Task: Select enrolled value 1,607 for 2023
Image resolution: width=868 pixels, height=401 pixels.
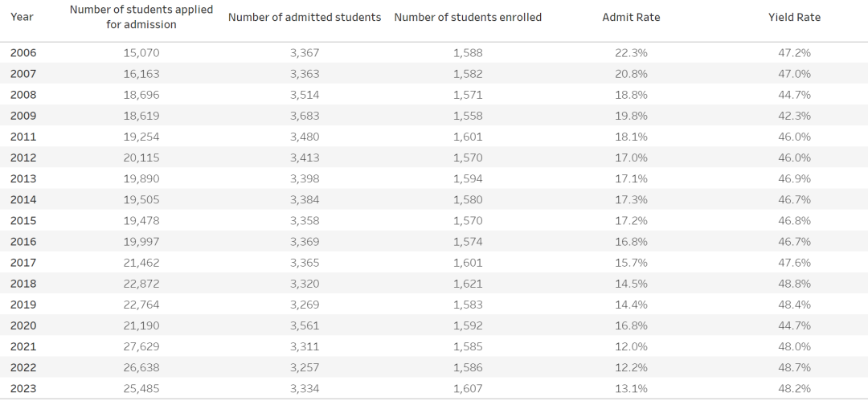Action: point(468,389)
